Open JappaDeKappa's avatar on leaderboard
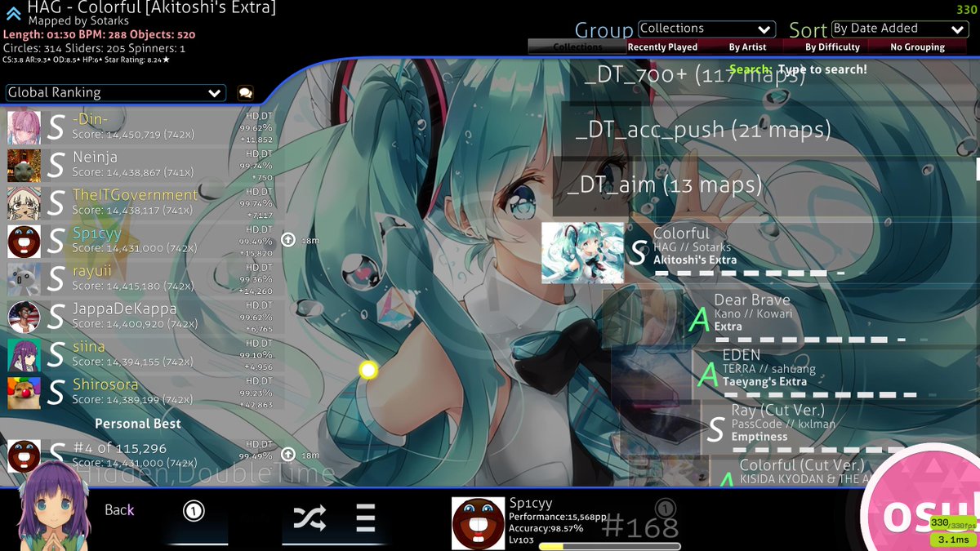The width and height of the screenshot is (980, 551). (x=24, y=317)
